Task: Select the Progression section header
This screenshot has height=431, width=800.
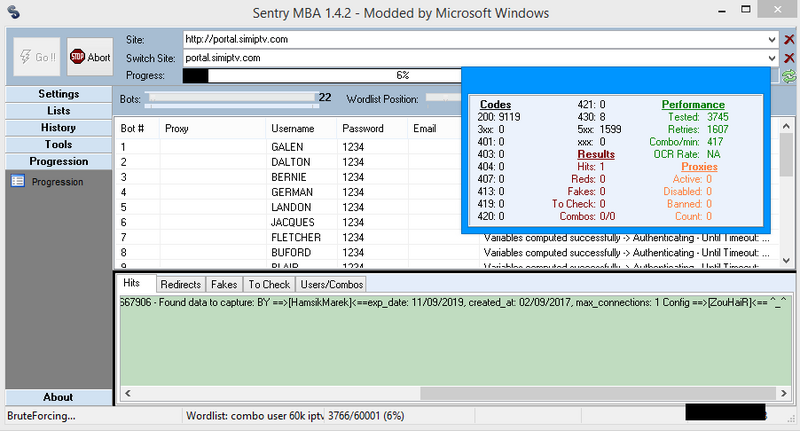Action: pyautogui.click(x=59, y=161)
